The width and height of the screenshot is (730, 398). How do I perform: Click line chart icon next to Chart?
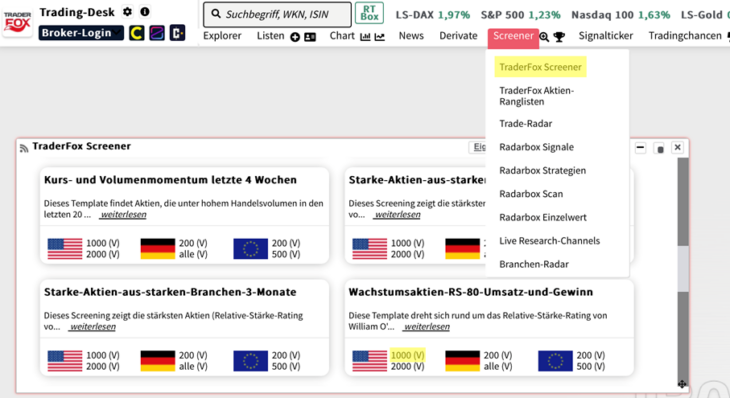(379, 37)
